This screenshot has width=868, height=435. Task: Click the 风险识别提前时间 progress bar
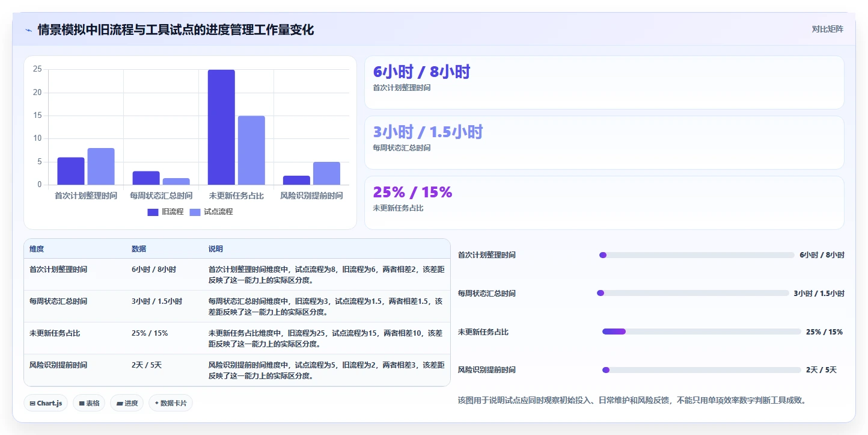[701, 370]
